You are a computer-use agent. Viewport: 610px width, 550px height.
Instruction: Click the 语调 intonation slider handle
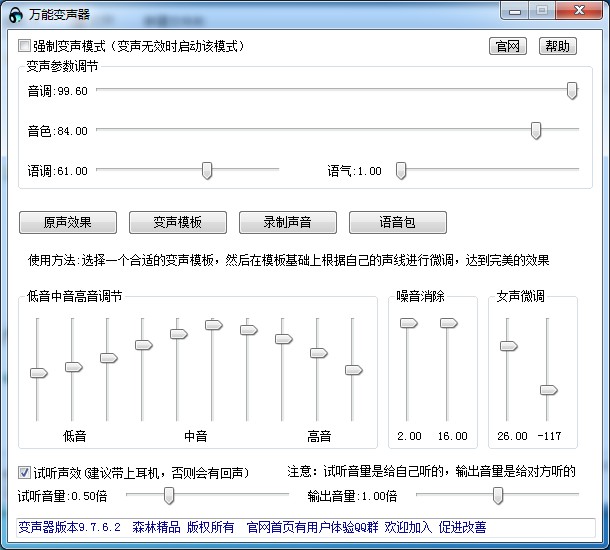207,171
